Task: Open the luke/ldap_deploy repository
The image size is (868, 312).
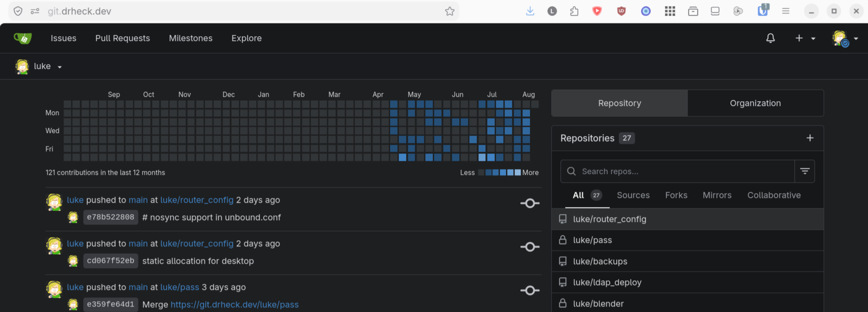Action: [x=688, y=282]
